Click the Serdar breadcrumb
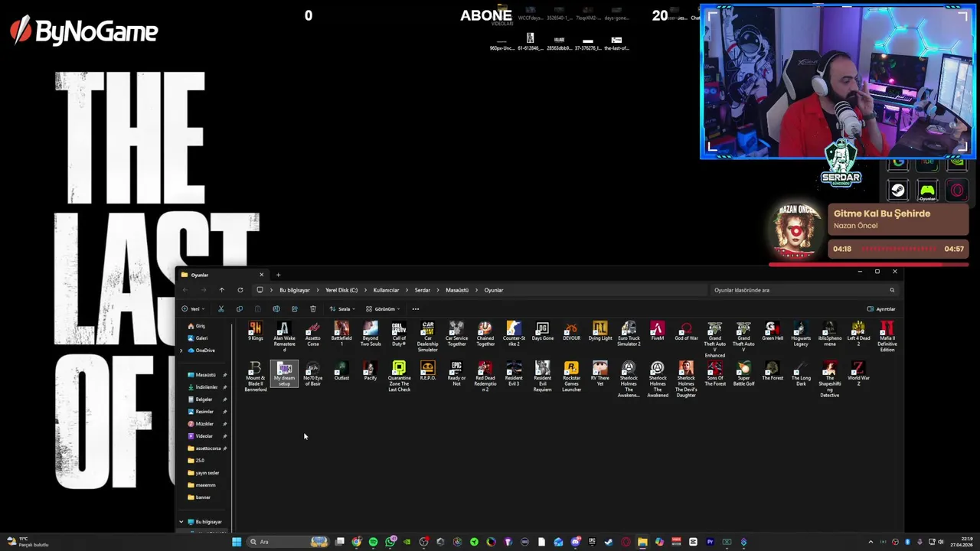 coord(423,290)
